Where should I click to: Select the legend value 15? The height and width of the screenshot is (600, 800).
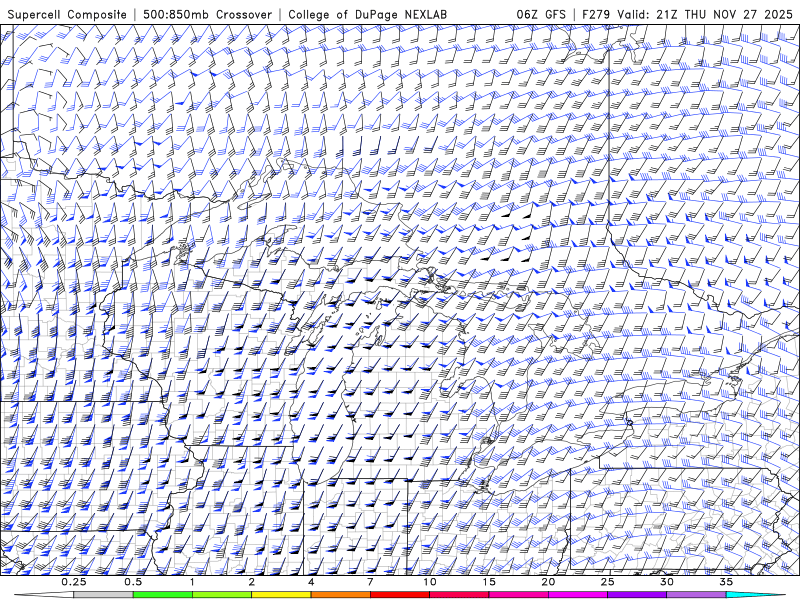(489, 582)
